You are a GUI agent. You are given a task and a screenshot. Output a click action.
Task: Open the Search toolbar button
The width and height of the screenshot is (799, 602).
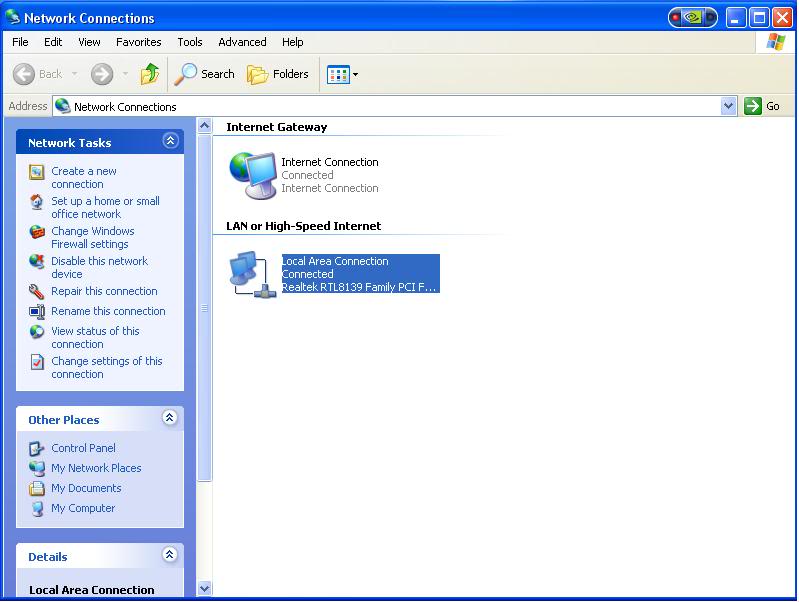(x=205, y=74)
